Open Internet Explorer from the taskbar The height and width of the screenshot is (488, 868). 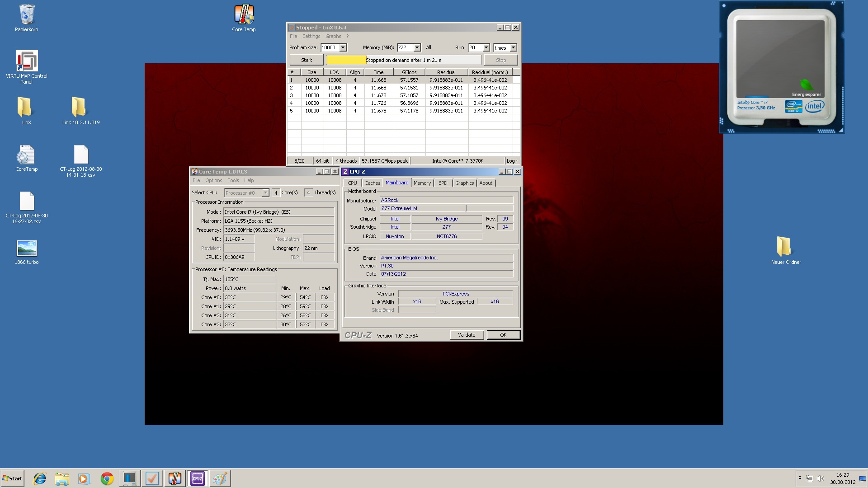pos(40,479)
